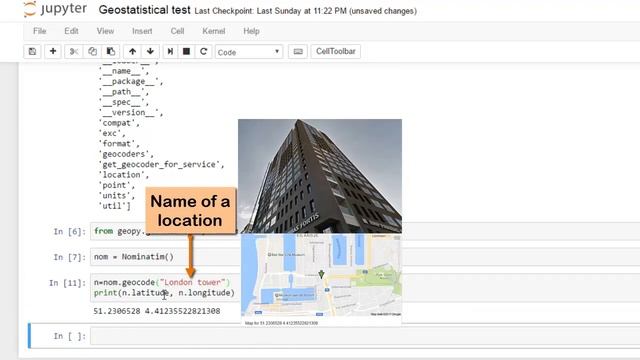
Task: Open the Insert menu
Action: click(x=142, y=31)
